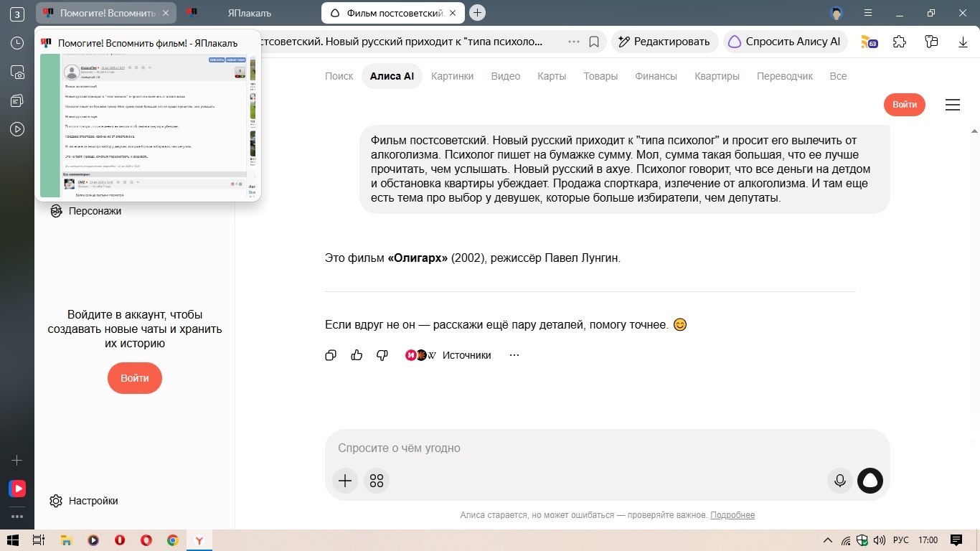Copy the Alice answer
This screenshot has width=980, height=551.
pos(331,355)
